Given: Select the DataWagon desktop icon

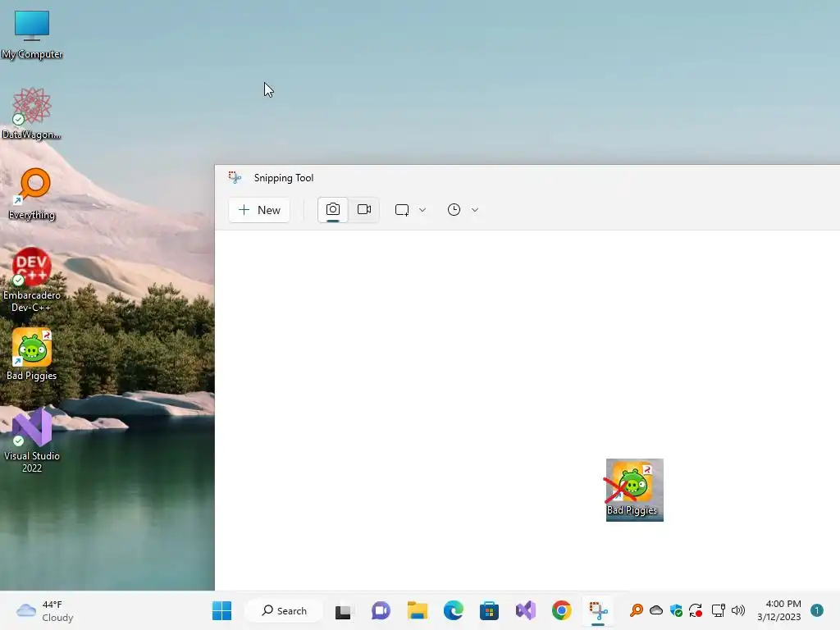Looking at the screenshot, I should coord(32,113).
